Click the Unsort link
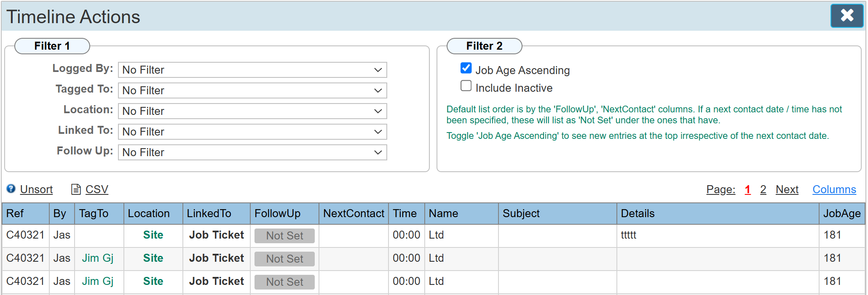Screen dimensions: 868x295 36,189
